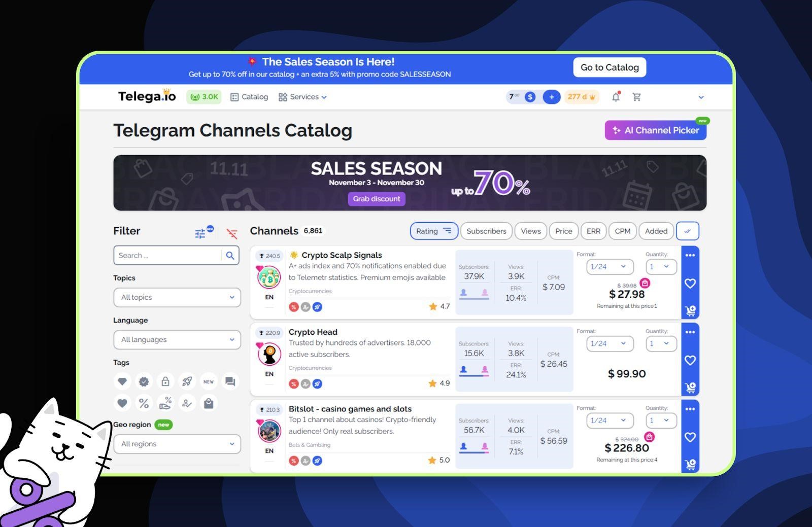Screen dimensions: 812x527
Task: Open the Crypto Head channel title
Action: pyautogui.click(x=313, y=332)
